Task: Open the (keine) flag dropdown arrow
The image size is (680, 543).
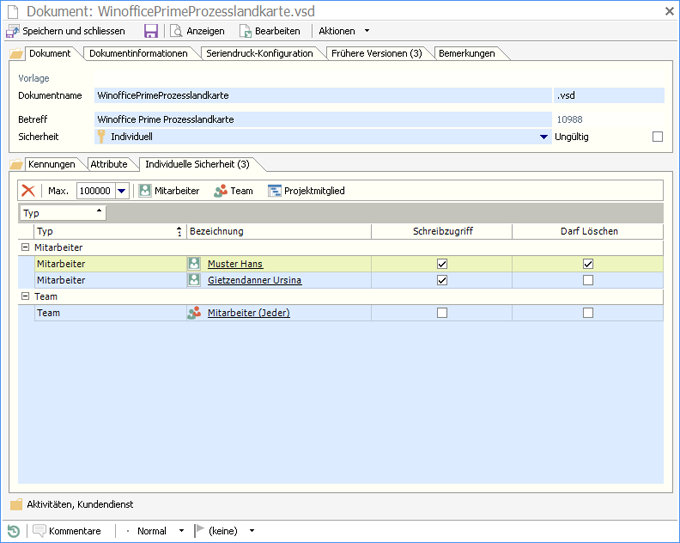Action: tap(252, 531)
